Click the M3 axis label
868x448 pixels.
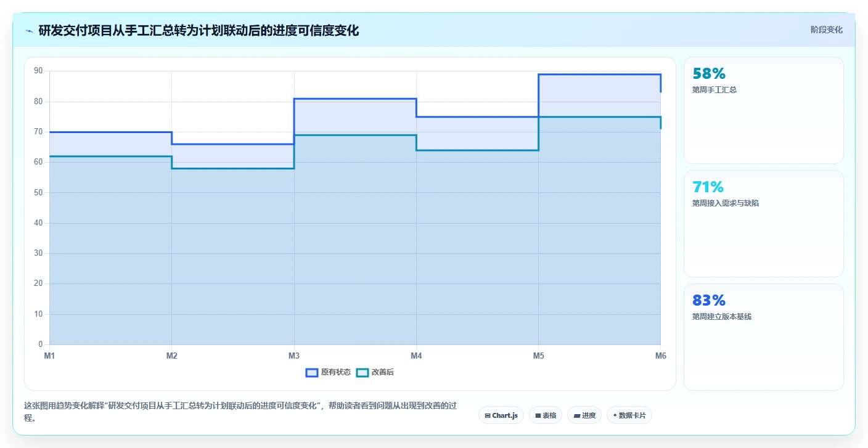(x=294, y=356)
